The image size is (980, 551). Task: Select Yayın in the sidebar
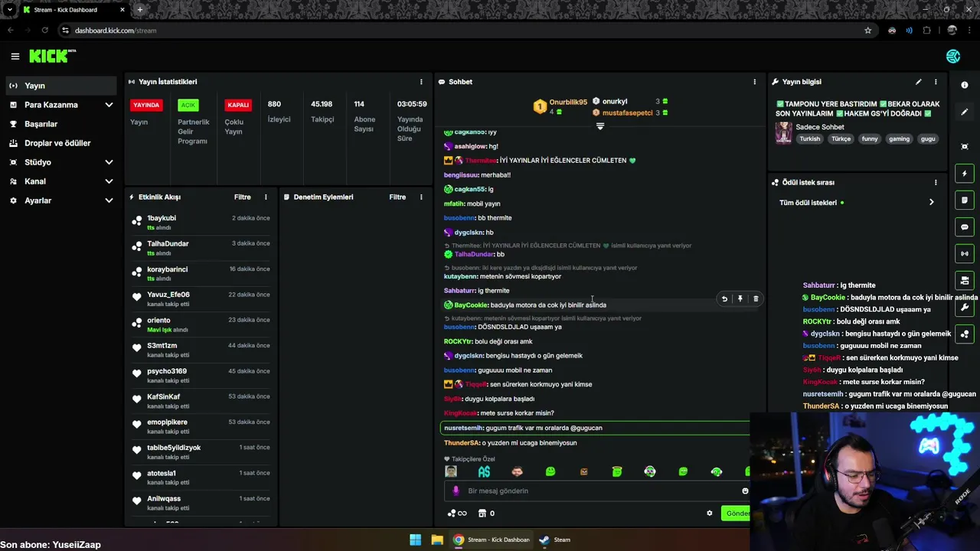coord(61,86)
